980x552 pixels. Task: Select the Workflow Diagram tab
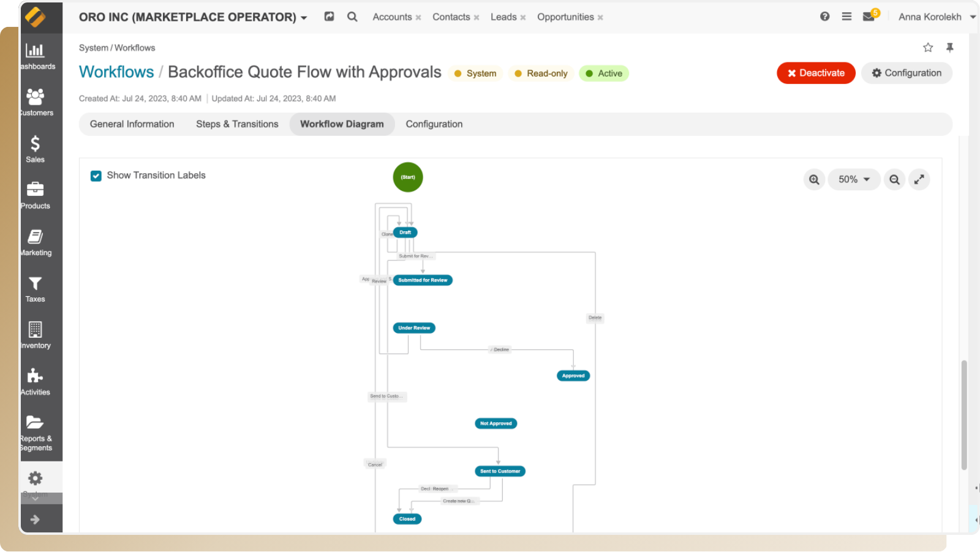pyautogui.click(x=342, y=124)
